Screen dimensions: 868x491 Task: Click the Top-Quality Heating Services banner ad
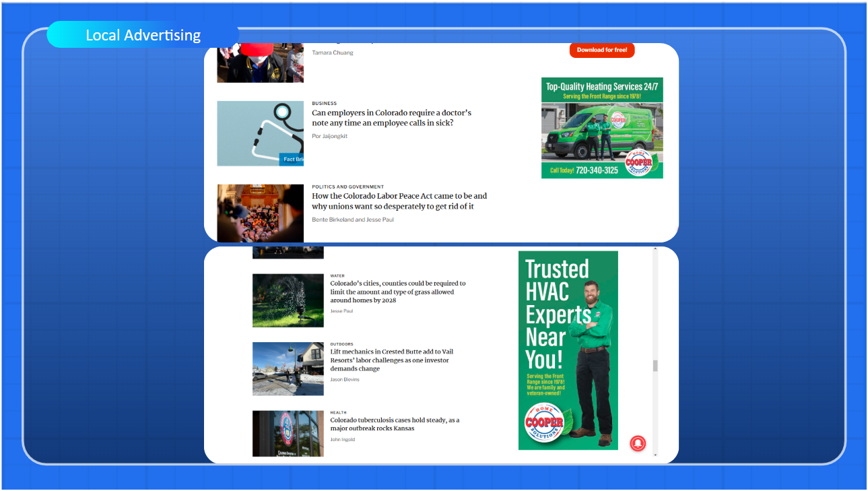(602, 128)
